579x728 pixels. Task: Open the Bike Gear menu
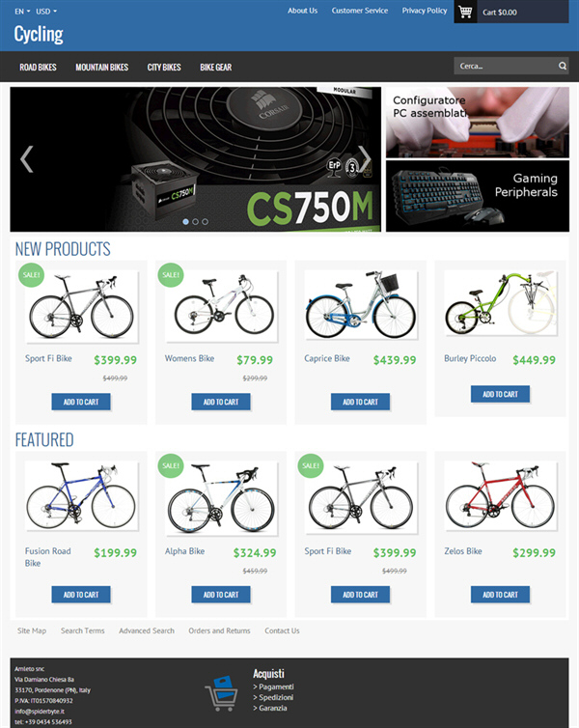pos(216,68)
